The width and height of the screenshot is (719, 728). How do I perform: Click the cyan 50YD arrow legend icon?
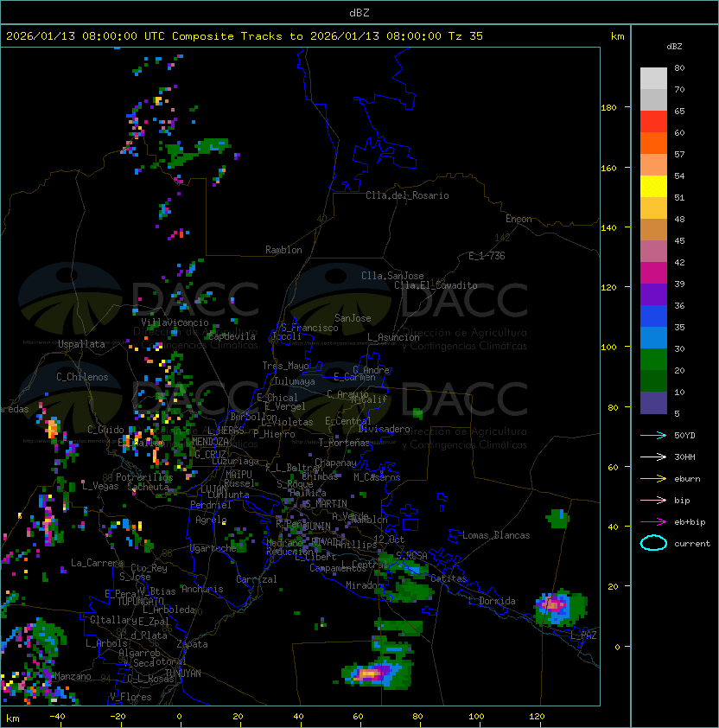coord(653,435)
